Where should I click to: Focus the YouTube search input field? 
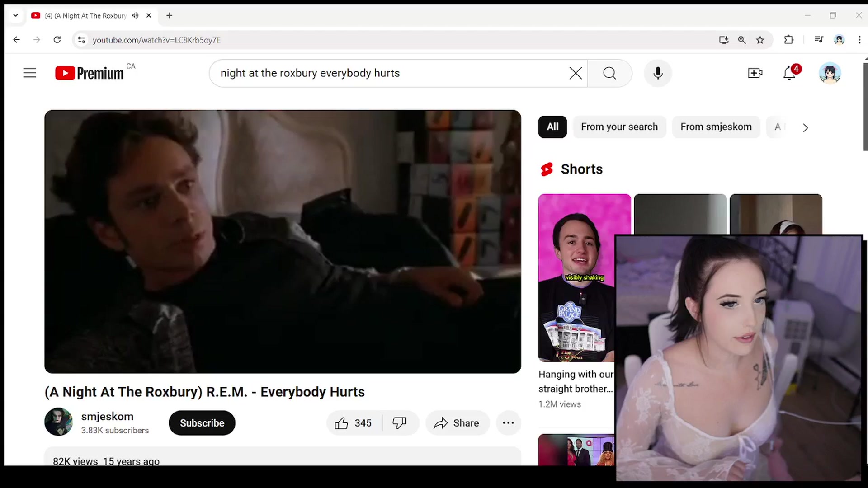point(389,73)
